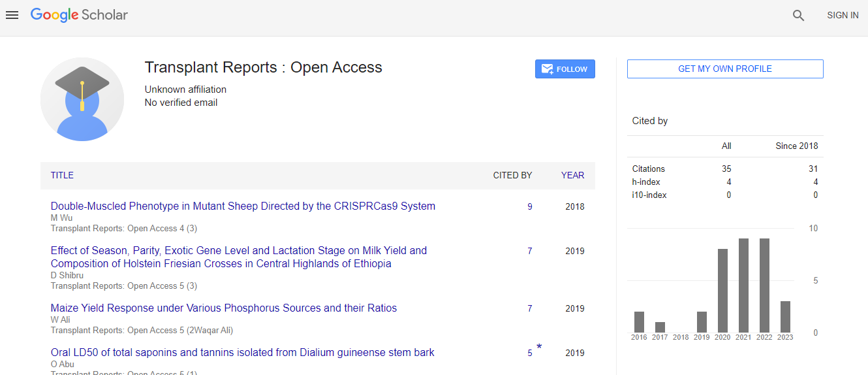Viewport: 868px width, 375px height.
Task: Open the Double-Muscled Phenotype in Mutant Sheep article
Action: [x=243, y=206]
